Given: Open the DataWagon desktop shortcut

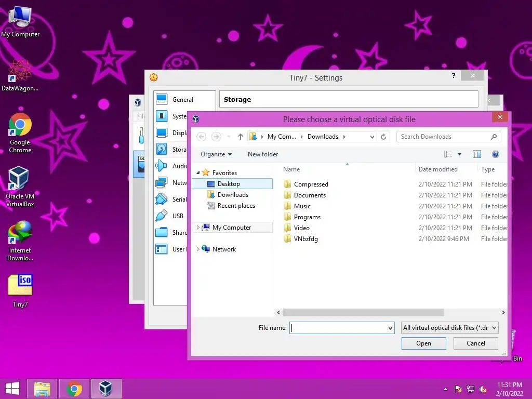Looking at the screenshot, I should point(20,75).
